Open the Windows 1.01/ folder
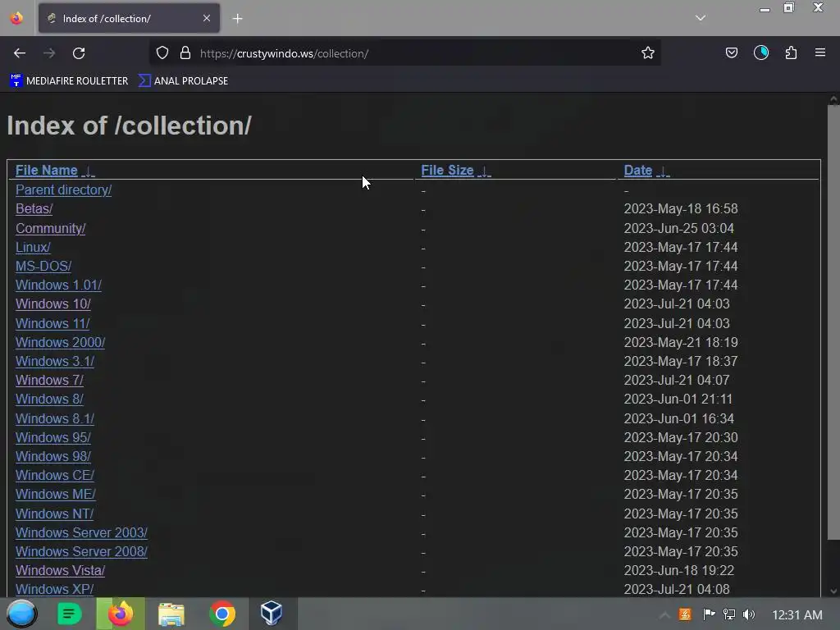Screen dimensions: 840x630 (x=58, y=285)
